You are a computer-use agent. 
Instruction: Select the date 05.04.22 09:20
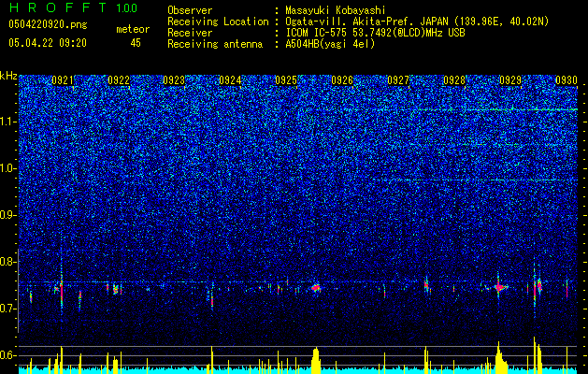coord(48,43)
